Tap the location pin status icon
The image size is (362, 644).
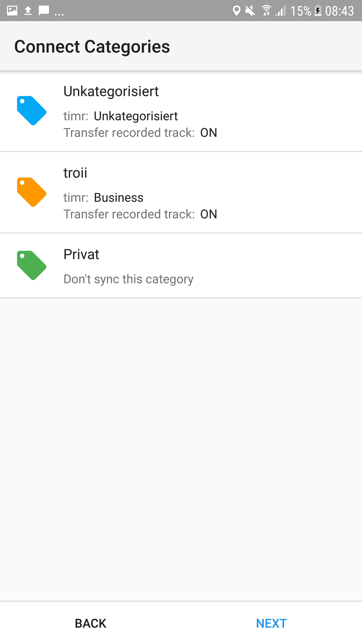point(236,11)
